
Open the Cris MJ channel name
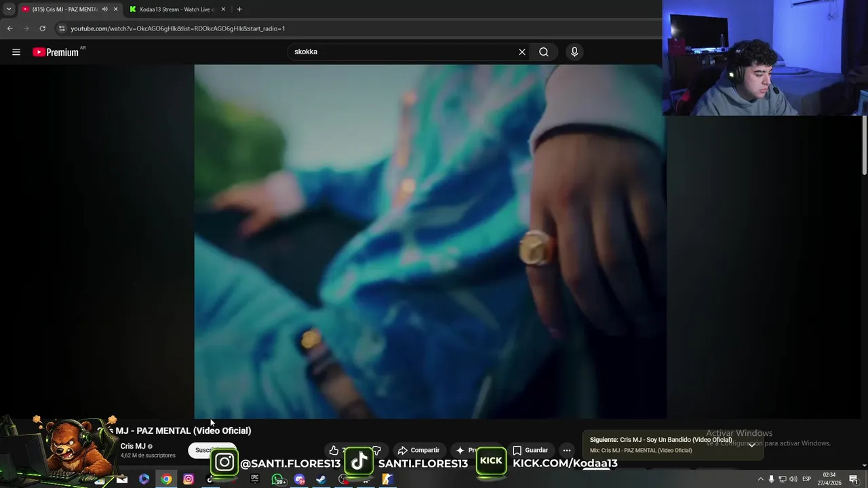[x=133, y=447]
